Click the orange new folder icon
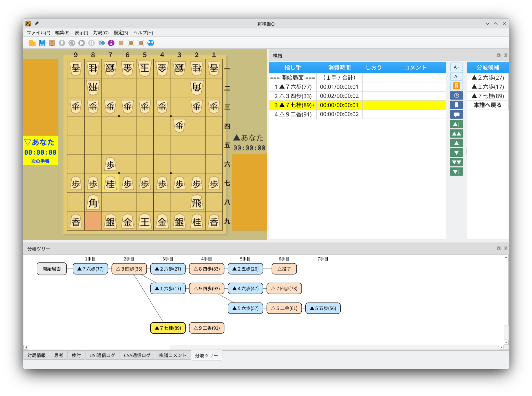The height and width of the screenshot is (396, 532). click(32, 43)
